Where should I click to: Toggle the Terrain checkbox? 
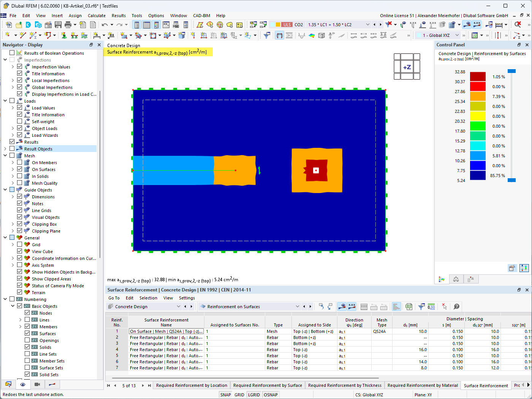(x=20, y=293)
